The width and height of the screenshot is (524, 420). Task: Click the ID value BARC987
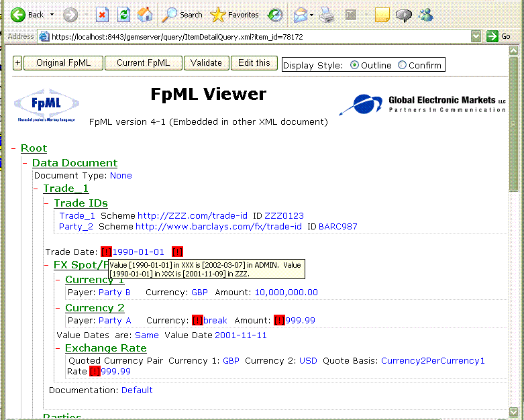(x=338, y=227)
